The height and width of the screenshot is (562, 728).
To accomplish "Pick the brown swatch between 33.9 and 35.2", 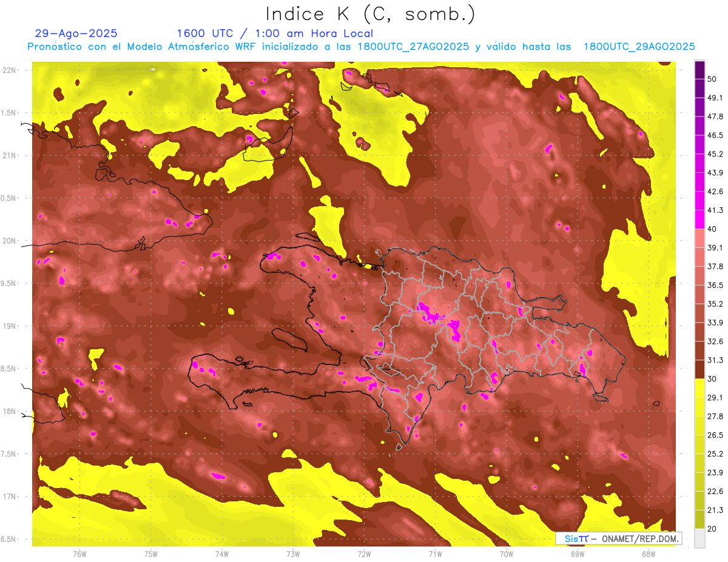I will [x=699, y=313].
